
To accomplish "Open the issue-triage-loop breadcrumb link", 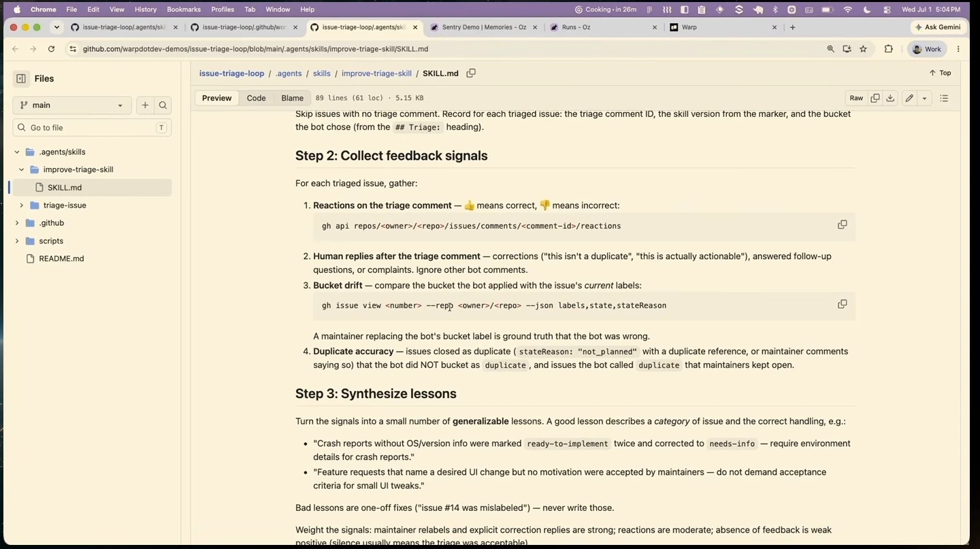I will tap(231, 73).
